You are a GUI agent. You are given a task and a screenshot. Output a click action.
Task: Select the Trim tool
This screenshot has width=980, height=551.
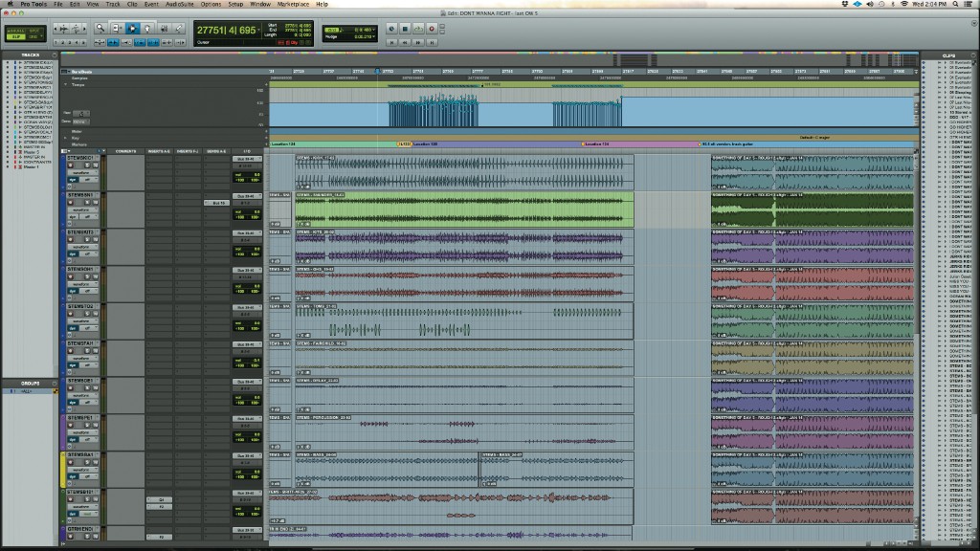pos(117,28)
